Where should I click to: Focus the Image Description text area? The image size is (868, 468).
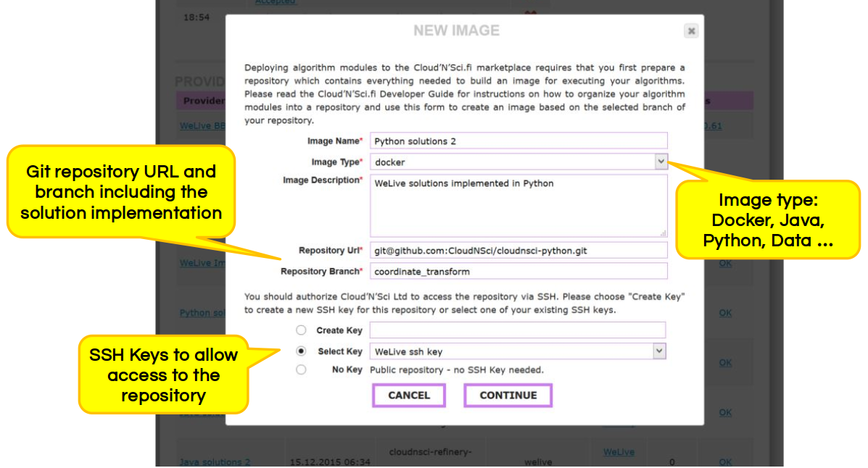click(x=518, y=206)
